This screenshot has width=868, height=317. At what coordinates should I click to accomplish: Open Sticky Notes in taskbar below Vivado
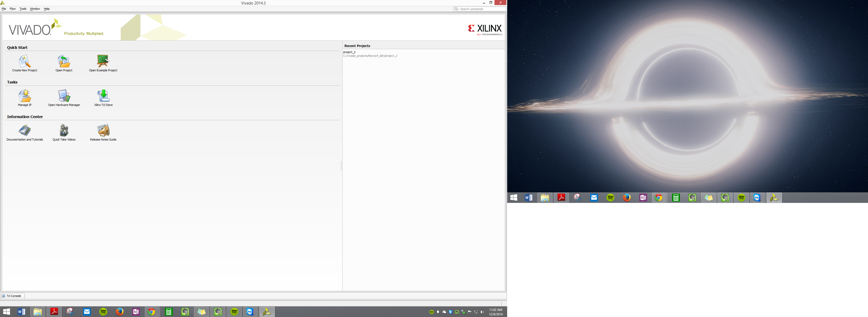(x=202, y=312)
